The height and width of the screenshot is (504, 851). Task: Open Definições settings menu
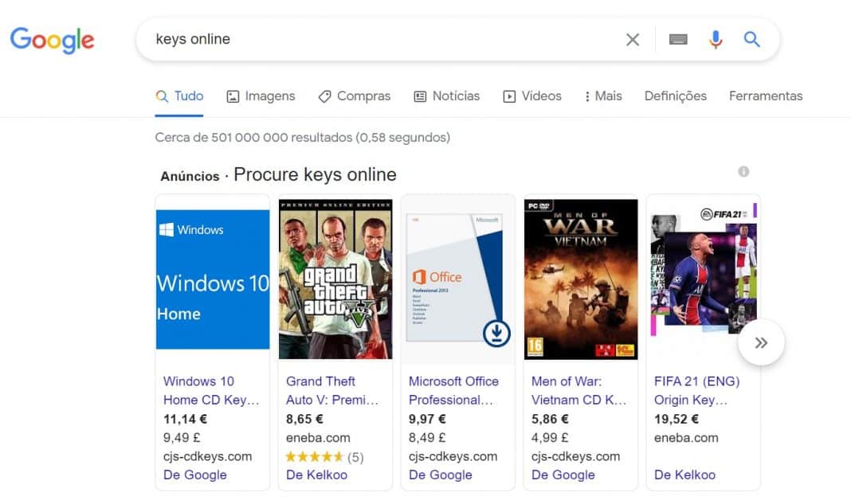click(x=675, y=96)
